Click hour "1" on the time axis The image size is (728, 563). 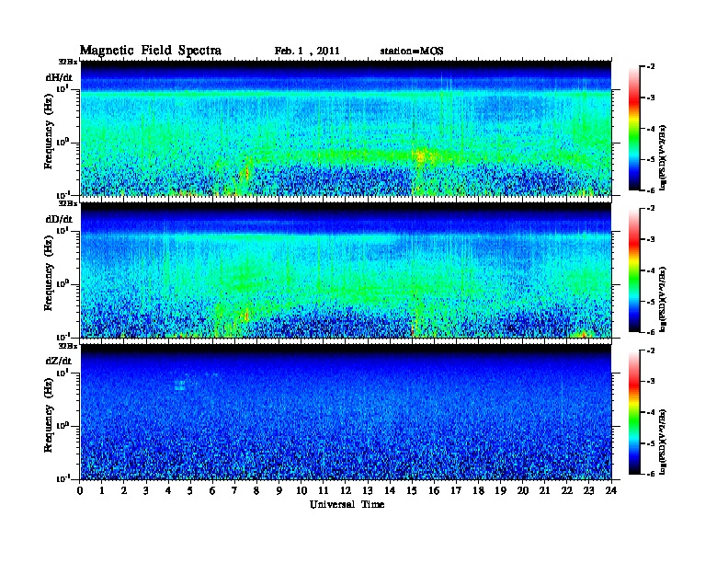[x=102, y=490]
